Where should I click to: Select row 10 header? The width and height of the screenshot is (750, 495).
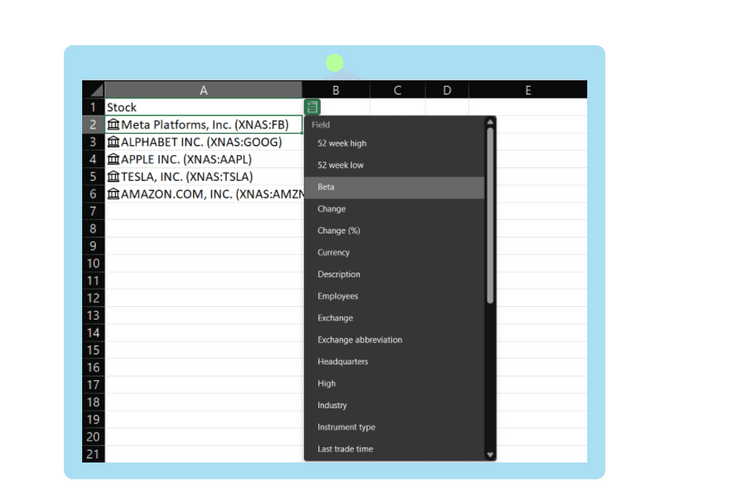[x=93, y=264]
